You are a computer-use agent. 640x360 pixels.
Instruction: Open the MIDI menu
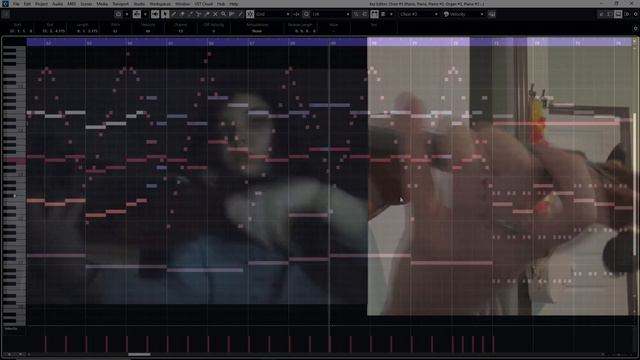pos(71,4)
